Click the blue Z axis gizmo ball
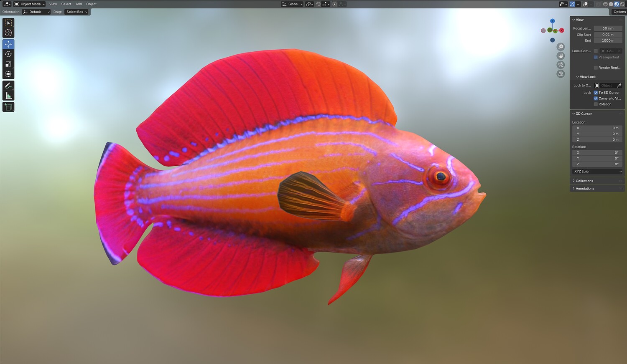This screenshot has width=627, height=364. click(x=553, y=21)
